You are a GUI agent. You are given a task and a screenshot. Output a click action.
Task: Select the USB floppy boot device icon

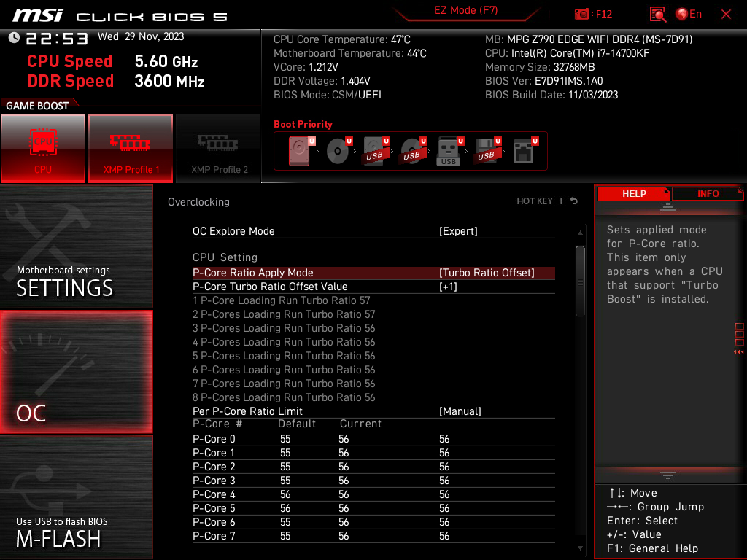tap(487, 151)
